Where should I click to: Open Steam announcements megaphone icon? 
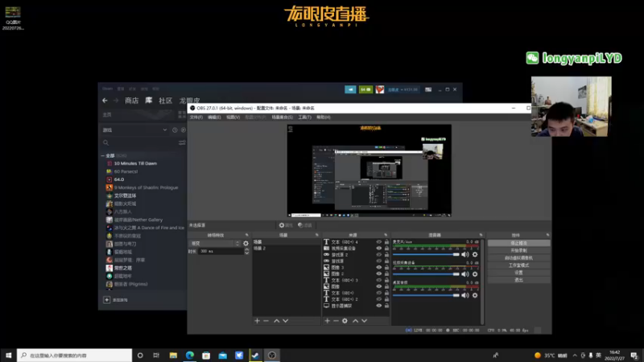pyautogui.click(x=350, y=89)
